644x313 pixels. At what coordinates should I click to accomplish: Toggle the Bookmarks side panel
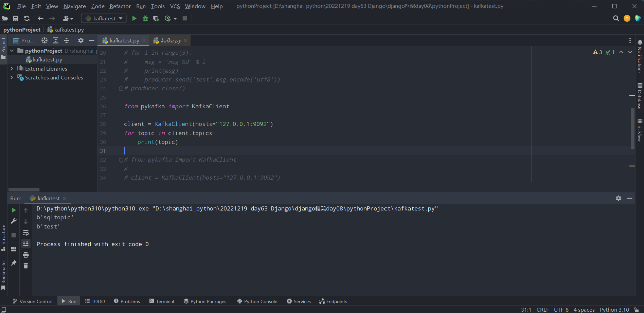[3, 275]
